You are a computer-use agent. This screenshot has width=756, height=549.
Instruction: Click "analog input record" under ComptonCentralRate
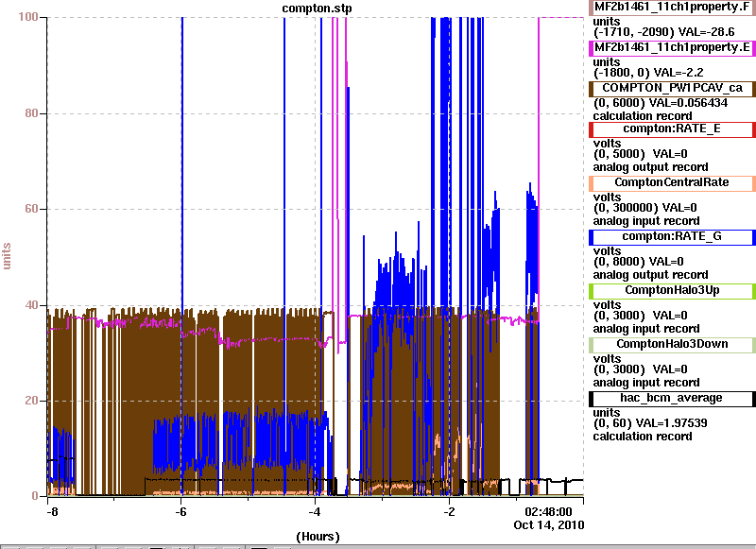[646, 221]
